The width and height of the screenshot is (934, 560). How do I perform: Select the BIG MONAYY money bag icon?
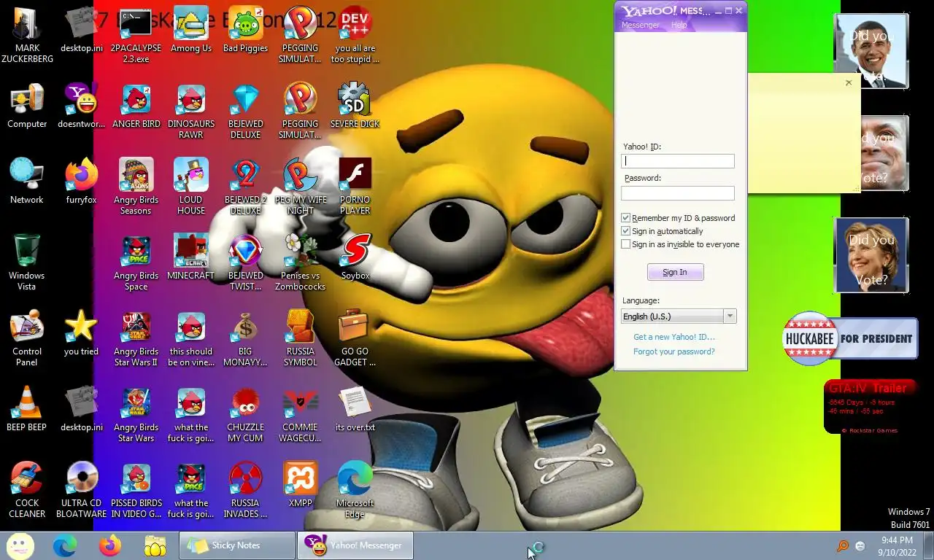(x=245, y=327)
